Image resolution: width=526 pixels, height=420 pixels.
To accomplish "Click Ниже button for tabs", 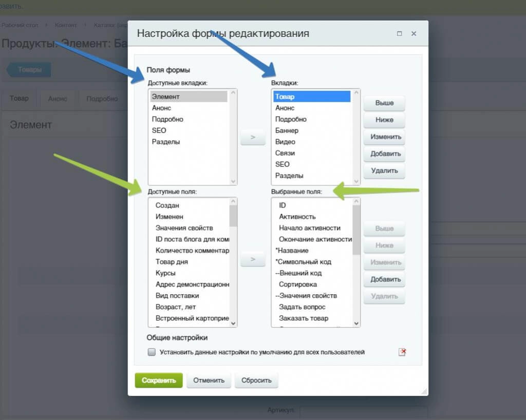I will pyautogui.click(x=384, y=120).
